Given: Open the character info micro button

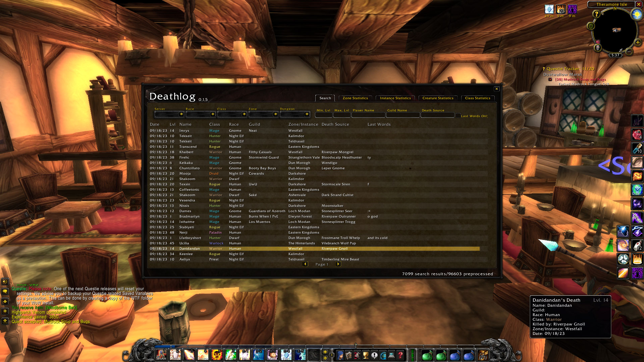Looking at the screenshot, I should pos(340,355).
